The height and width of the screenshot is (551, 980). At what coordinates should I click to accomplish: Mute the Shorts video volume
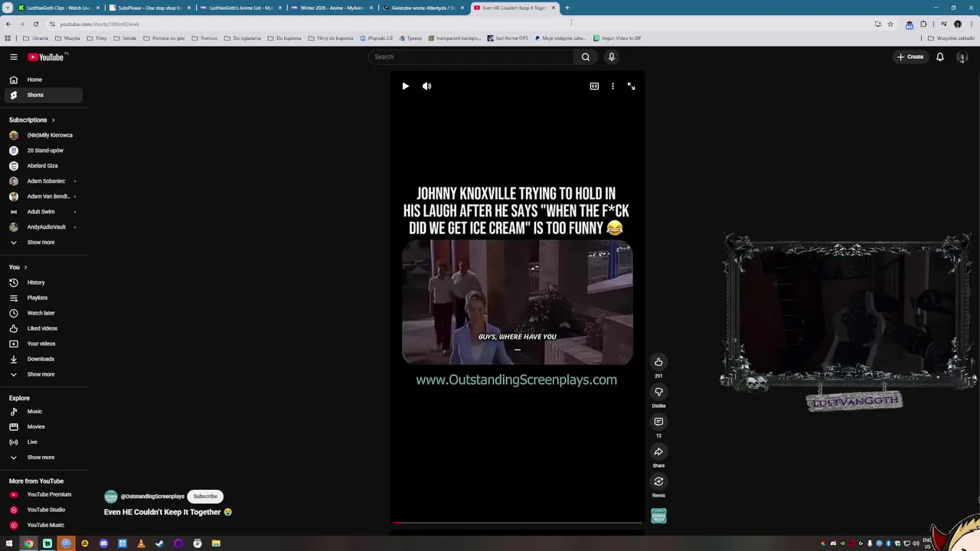(x=427, y=86)
